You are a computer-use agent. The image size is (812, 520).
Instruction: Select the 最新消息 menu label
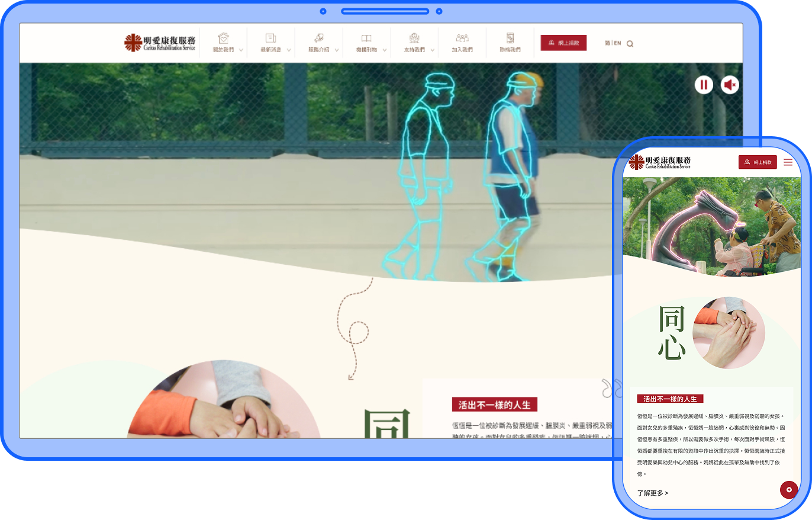[270, 50]
